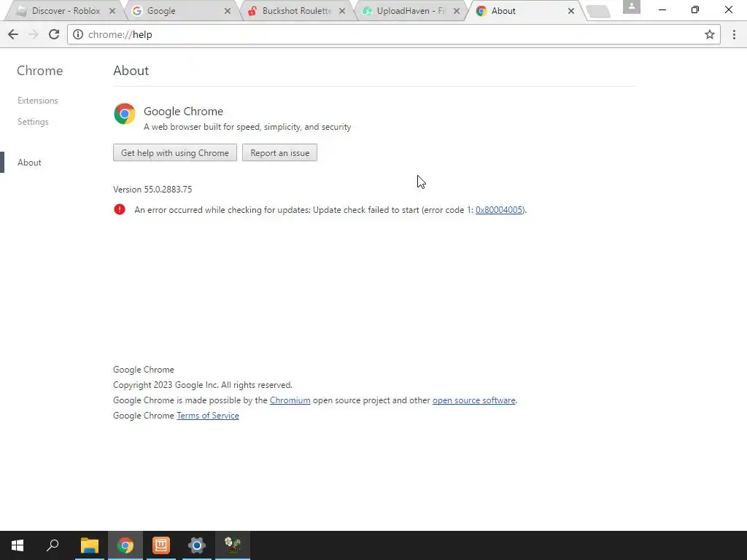Open the Chrome three-dot menu
This screenshot has width=747, height=560.
coord(734,34)
